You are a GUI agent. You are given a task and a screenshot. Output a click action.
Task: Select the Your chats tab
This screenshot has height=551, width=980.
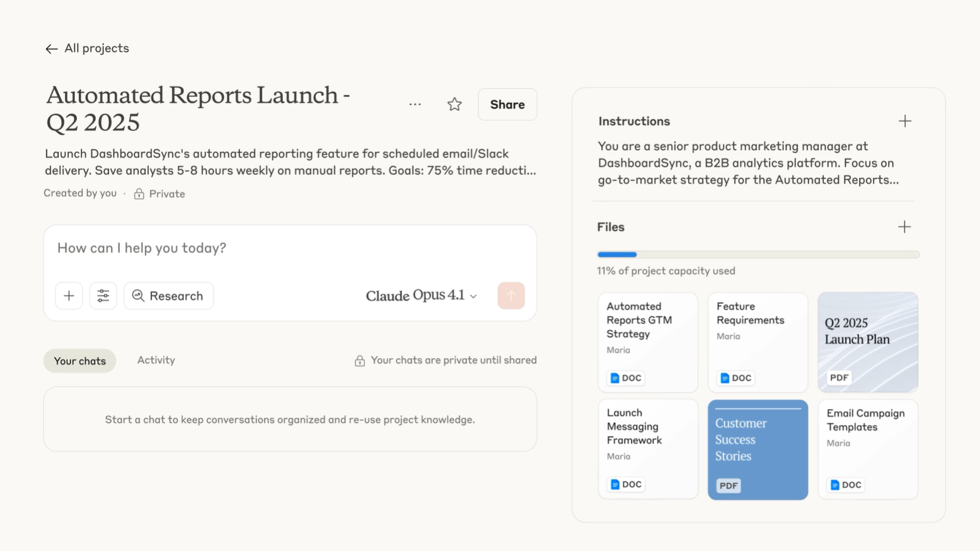click(79, 361)
